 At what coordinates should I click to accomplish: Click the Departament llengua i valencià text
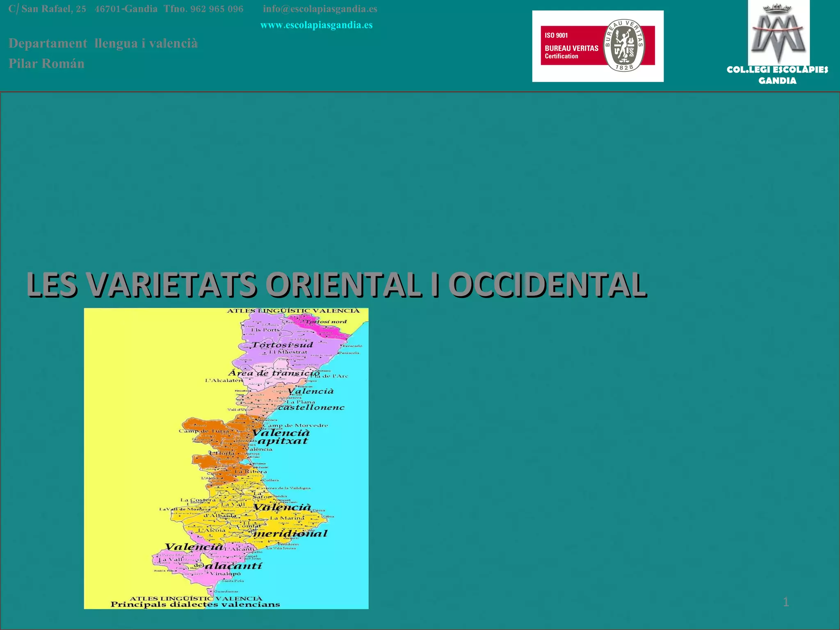pos(103,43)
